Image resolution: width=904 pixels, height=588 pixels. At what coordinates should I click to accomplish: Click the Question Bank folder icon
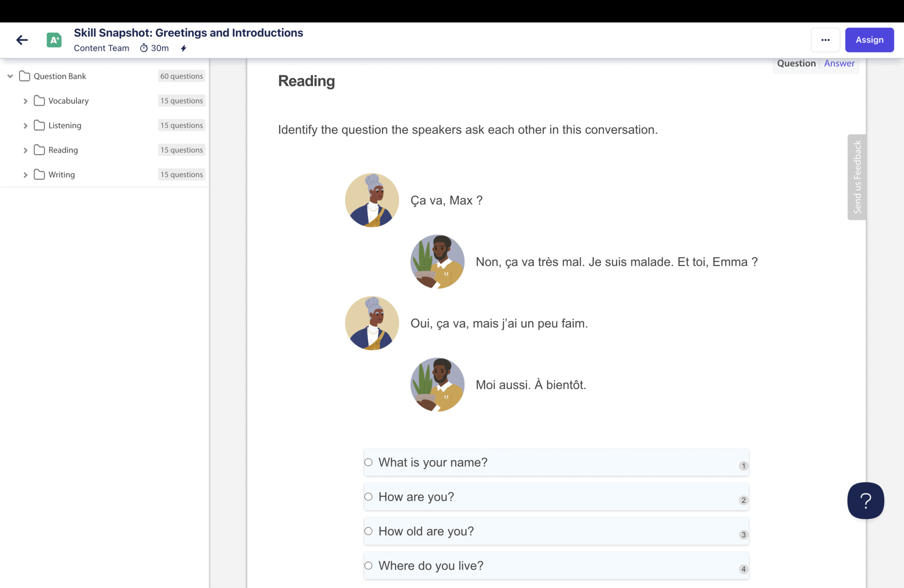[x=24, y=76]
